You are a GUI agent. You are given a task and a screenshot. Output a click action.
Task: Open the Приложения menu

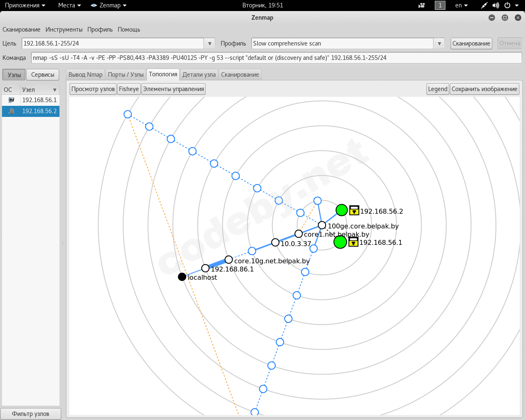point(25,5)
